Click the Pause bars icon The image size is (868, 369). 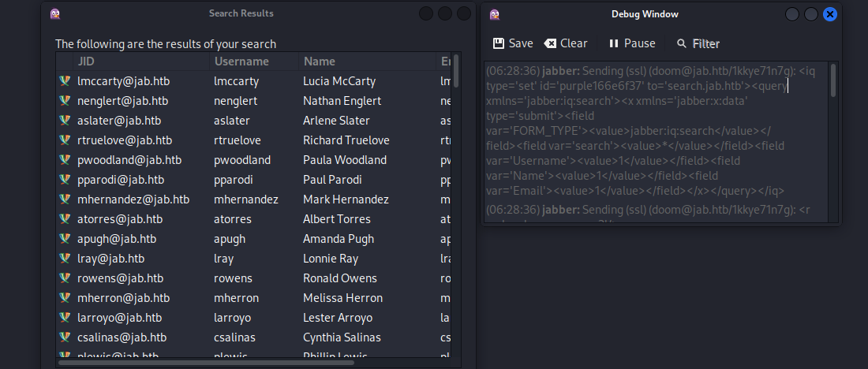(x=614, y=44)
